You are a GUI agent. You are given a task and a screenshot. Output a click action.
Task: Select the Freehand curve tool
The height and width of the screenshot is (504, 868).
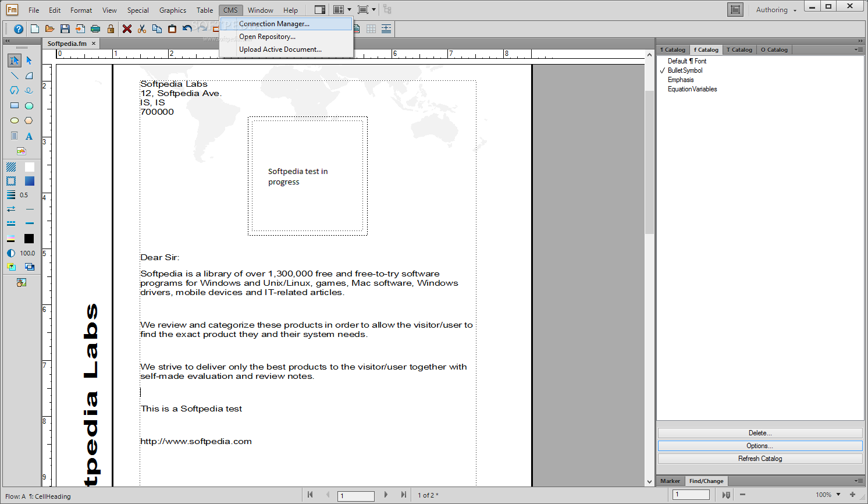(29, 91)
